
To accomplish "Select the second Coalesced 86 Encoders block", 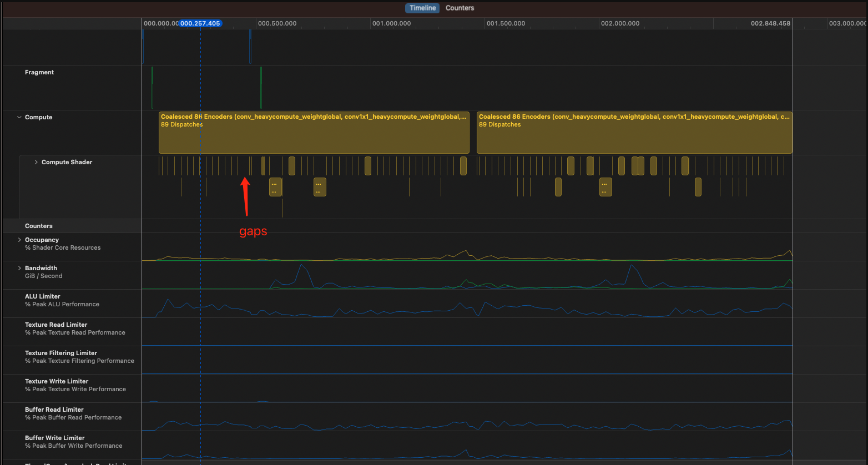I will click(634, 133).
